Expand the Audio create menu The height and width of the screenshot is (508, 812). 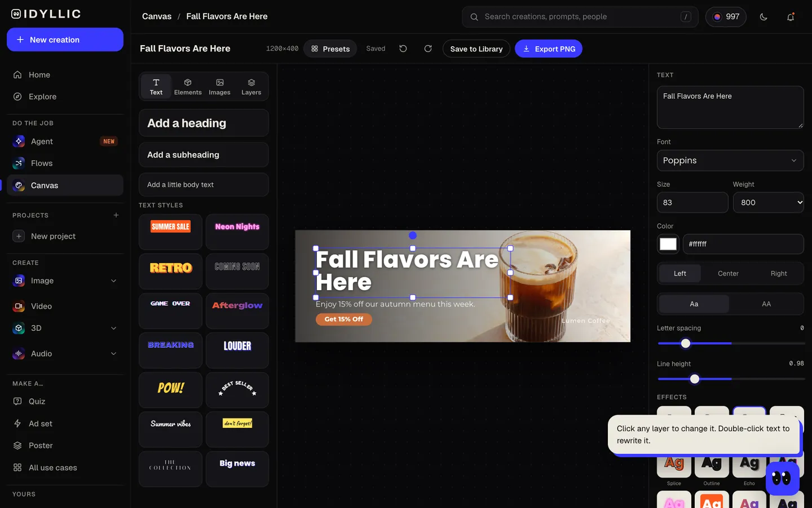click(113, 353)
